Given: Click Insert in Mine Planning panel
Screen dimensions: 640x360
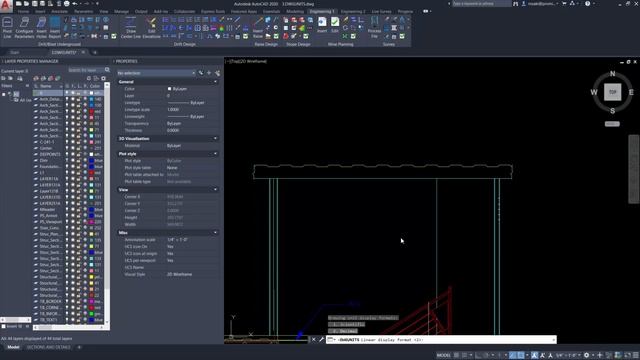Looking at the screenshot, I should (322, 25).
